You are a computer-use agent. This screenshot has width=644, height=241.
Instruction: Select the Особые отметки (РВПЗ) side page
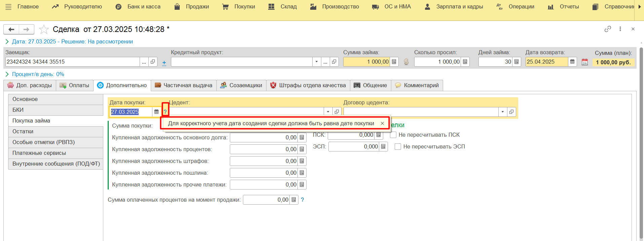click(x=56, y=142)
